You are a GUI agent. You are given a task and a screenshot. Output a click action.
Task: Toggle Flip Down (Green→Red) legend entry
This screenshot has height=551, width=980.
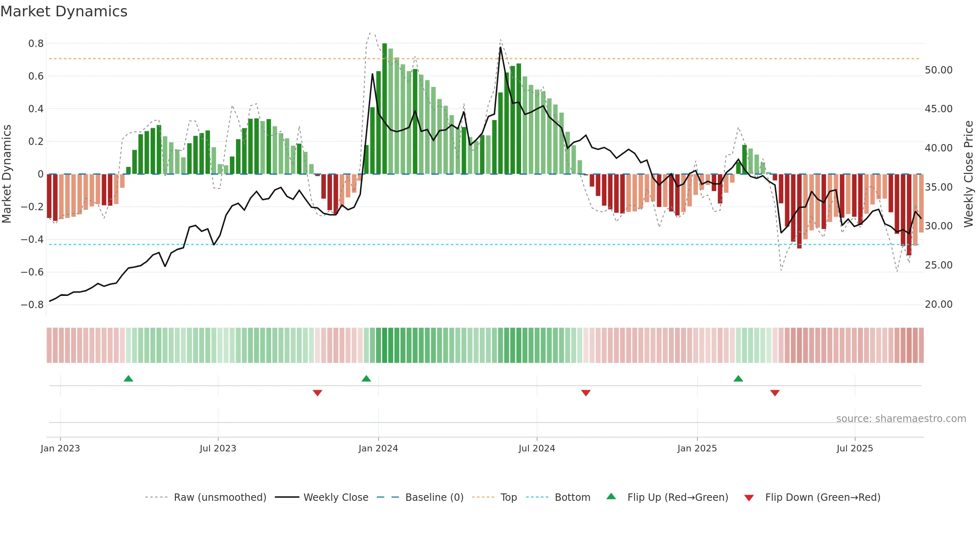pyautogui.click(x=812, y=497)
